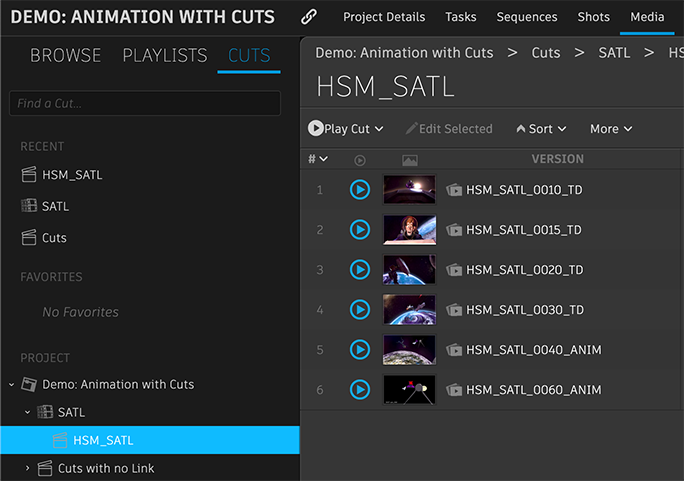684x481 pixels.
Task: Expand the Cuts with no Link folder
Action: coord(28,468)
